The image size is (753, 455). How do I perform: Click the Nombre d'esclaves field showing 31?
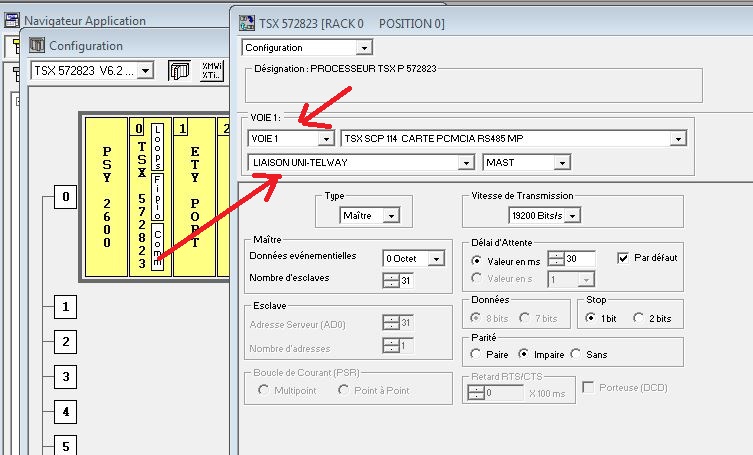(406, 280)
